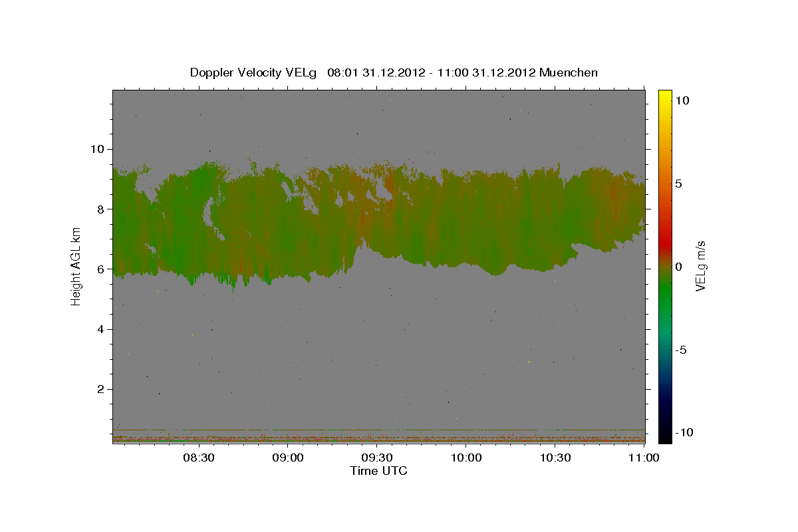This screenshot has height=532, width=798.
Task: Click the colorbar label -5
Action: [682, 350]
